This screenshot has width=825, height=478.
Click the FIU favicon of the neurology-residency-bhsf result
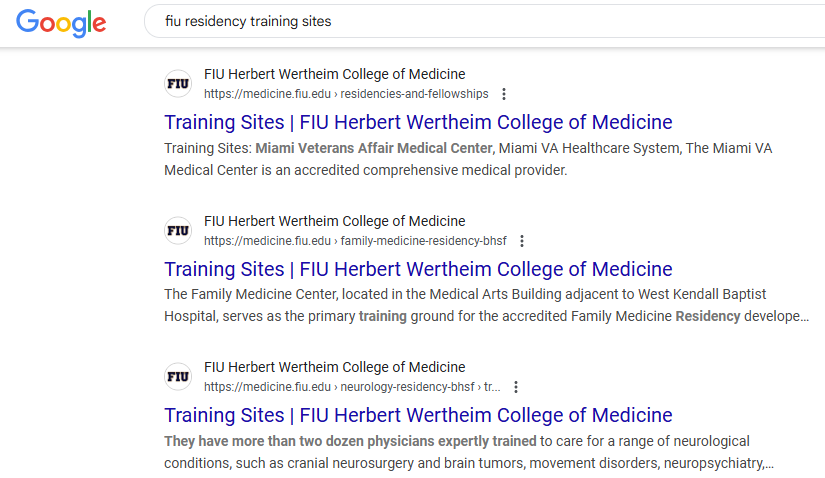[x=178, y=376]
